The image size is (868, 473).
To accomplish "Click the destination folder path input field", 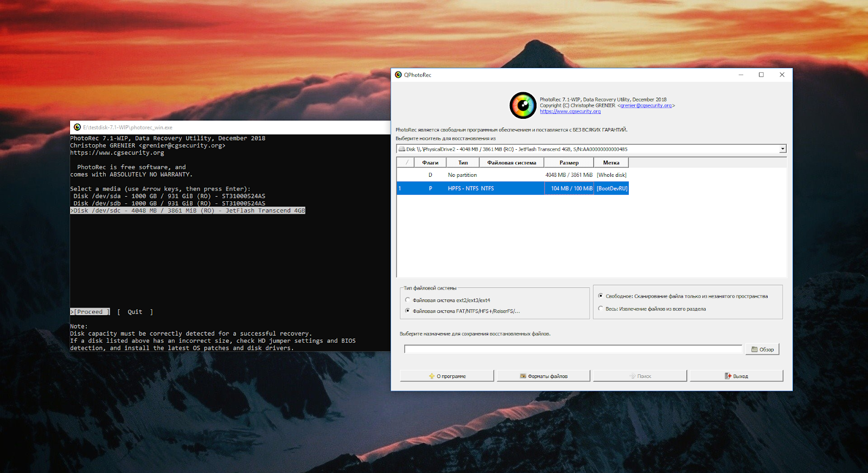I will pyautogui.click(x=573, y=349).
